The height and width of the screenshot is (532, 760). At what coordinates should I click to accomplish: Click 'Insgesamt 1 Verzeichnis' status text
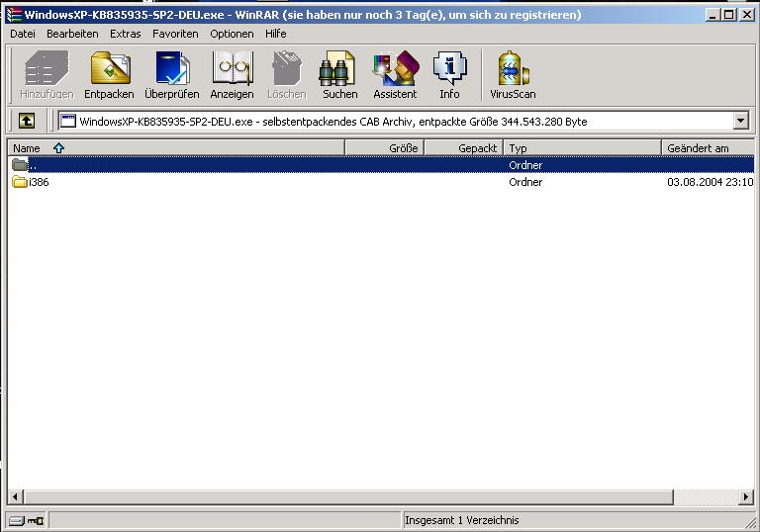(x=462, y=520)
